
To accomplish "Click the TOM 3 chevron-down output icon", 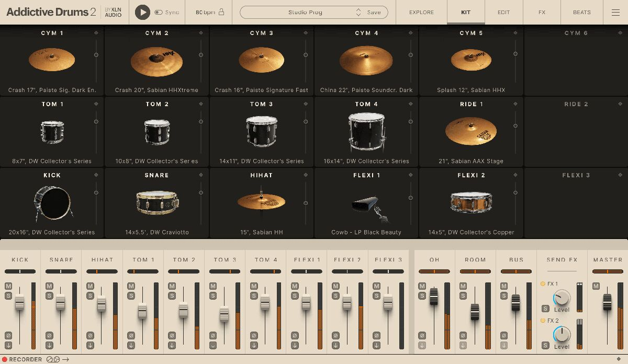I will click(212, 345).
